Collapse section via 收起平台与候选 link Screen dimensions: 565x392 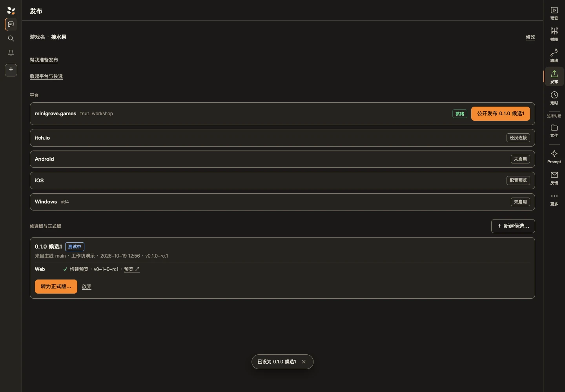(x=46, y=76)
